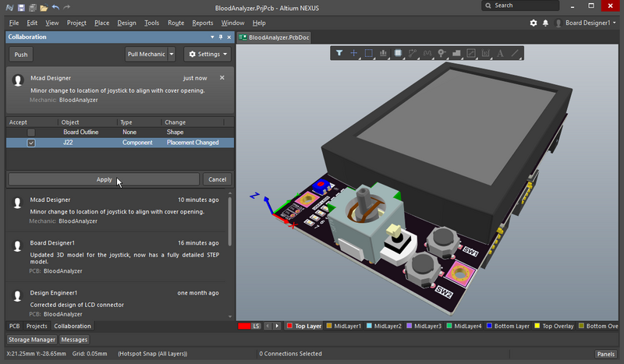This screenshot has width=624, height=364.
Task: Open the Collaboration panel options arrow
Action: 212,37
